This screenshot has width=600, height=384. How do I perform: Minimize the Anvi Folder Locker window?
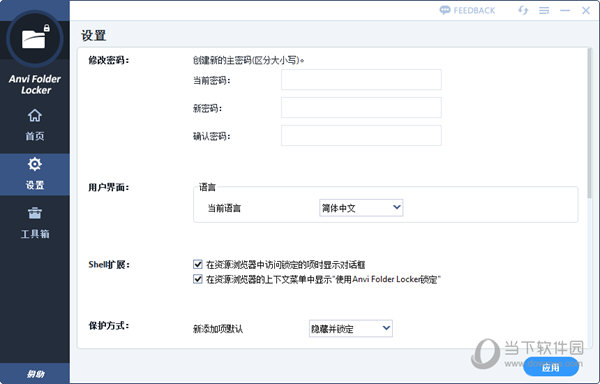click(565, 11)
